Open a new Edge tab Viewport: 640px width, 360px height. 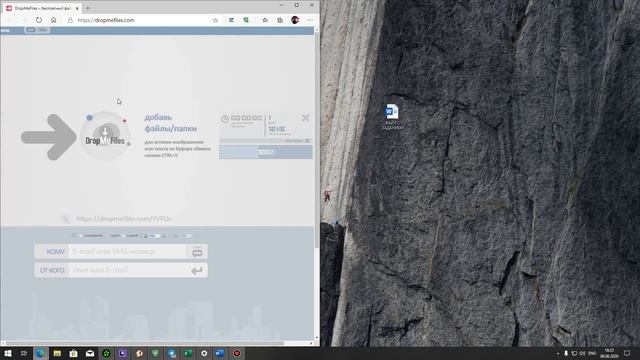click(x=88, y=8)
